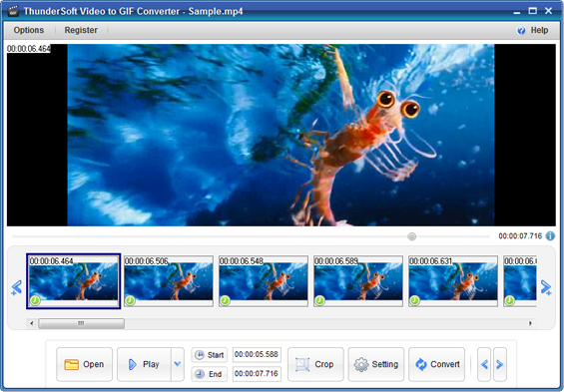Toggle green clock icon on 00:00:06.506 frame
The height and width of the screenshot is (392, 564).
click(x=130, y=300)
